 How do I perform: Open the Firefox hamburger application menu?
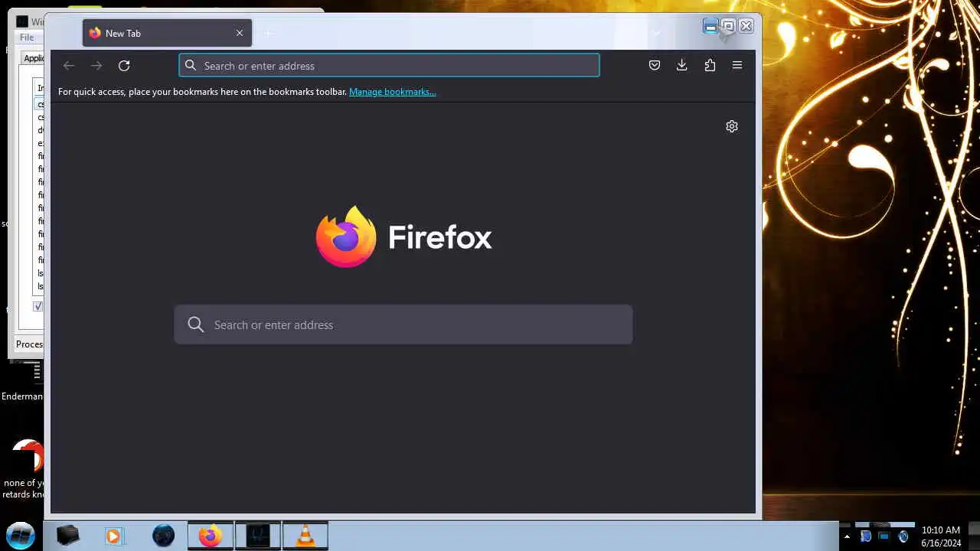tap(737, 66)
